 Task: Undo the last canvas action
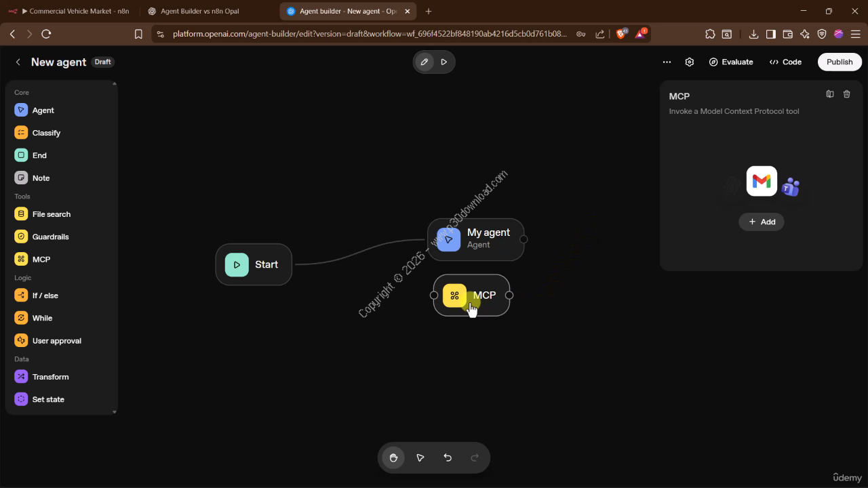click(448, 457)
